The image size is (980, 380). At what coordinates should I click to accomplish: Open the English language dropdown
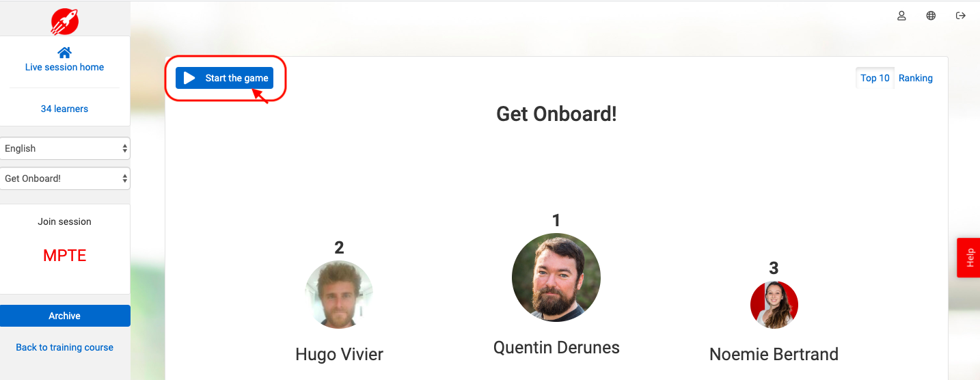[65, 148]
